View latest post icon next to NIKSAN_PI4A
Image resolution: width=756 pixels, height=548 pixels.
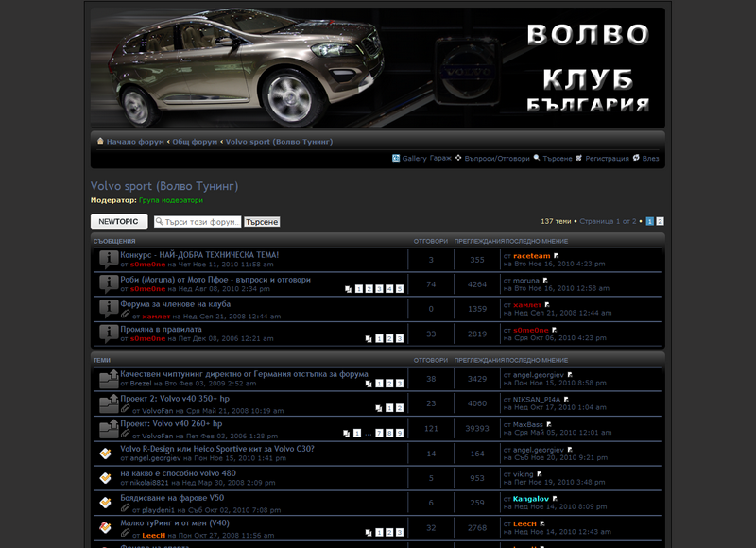566,400
